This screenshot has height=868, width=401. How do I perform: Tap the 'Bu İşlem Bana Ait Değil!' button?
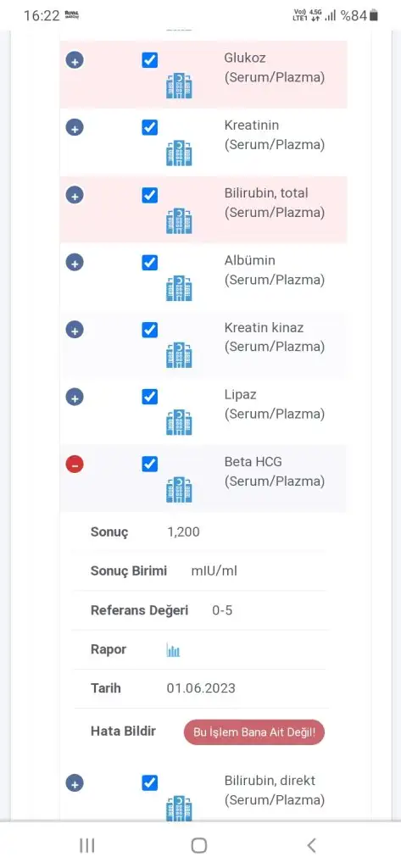tap(254, 732)
